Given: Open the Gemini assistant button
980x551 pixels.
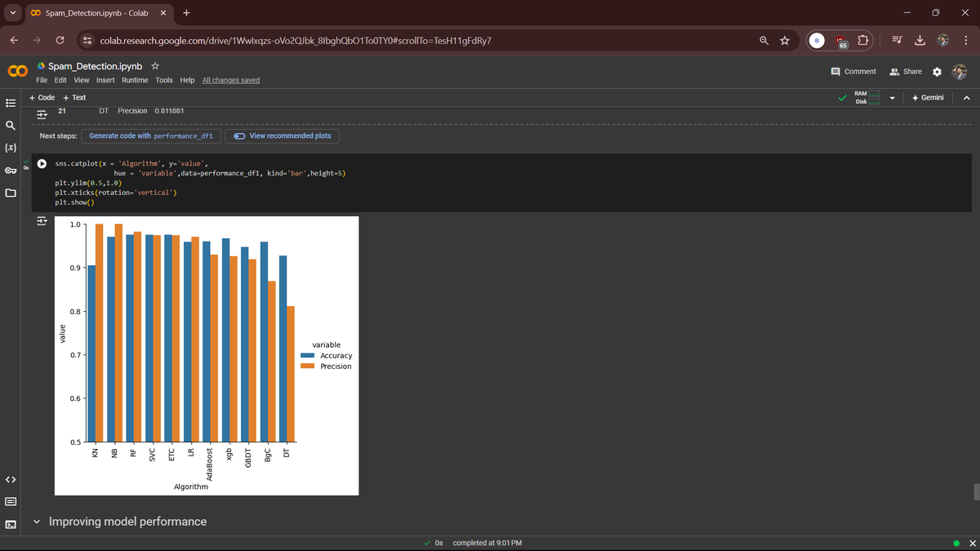Looking at the screenshot, I should click(926, 98).
